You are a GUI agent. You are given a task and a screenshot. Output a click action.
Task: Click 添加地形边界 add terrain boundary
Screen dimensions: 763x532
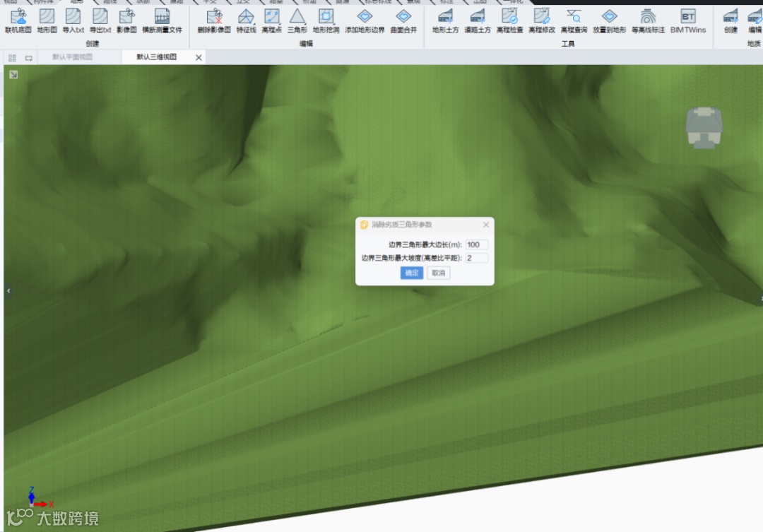(x=365, y=21)
